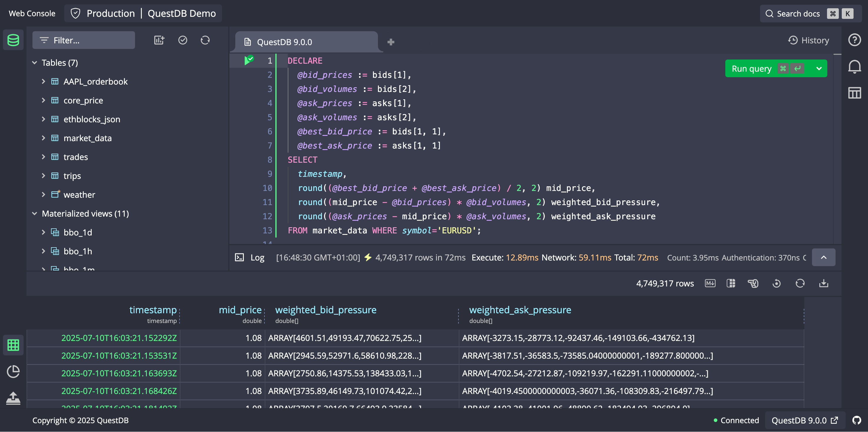Open query History
The width and height of the screenshot is (868, 432).
808,40
